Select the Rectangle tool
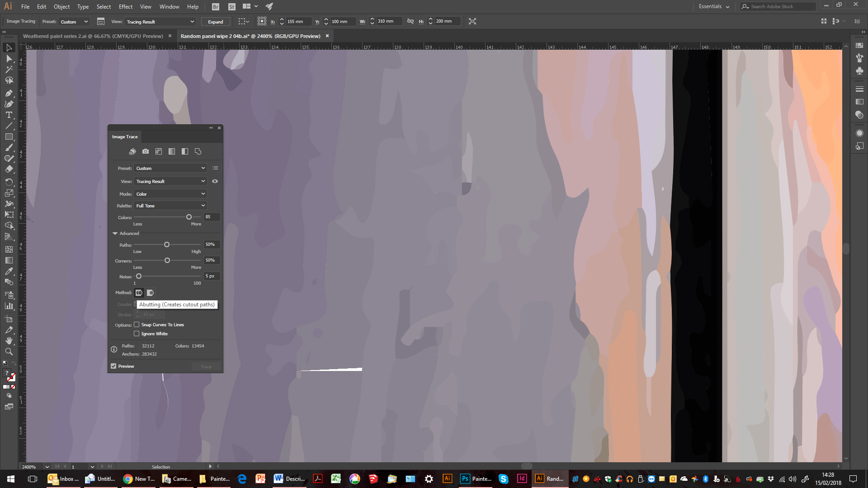The width and height of the screenshot is (868, 488). pyautogui.click(x=9, y=137)
